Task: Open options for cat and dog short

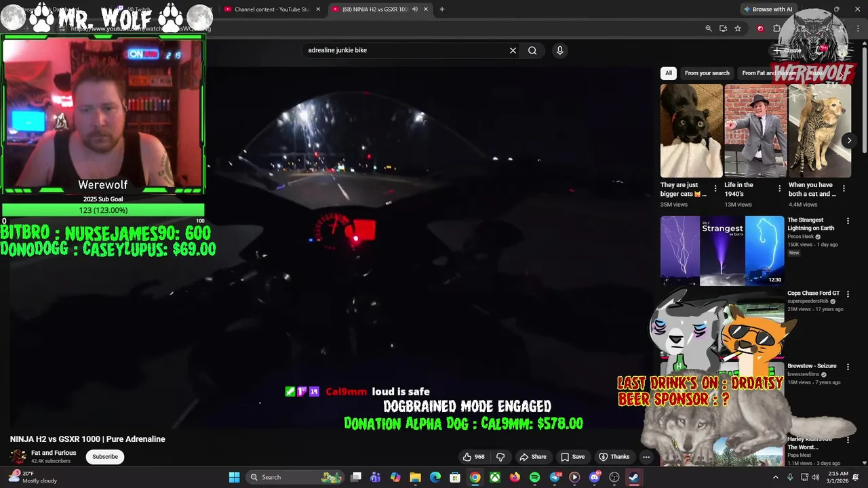Action: pos(844,188)
